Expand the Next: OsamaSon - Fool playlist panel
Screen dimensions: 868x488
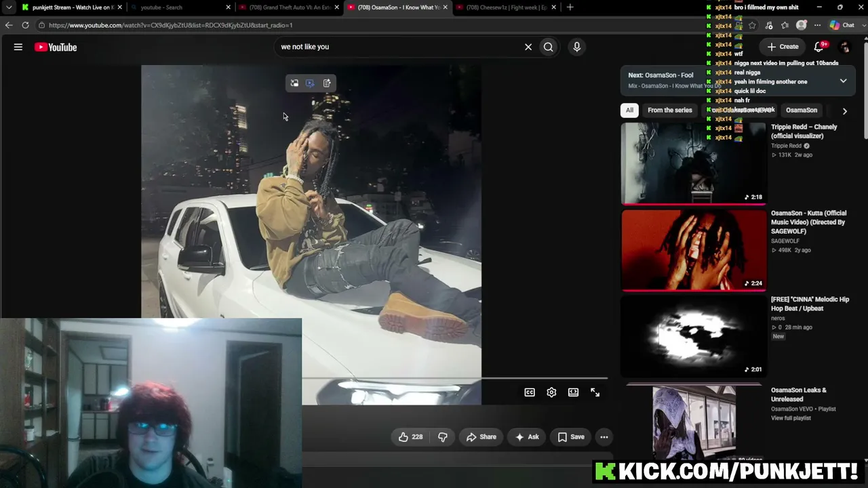click(x=843, y=81)
